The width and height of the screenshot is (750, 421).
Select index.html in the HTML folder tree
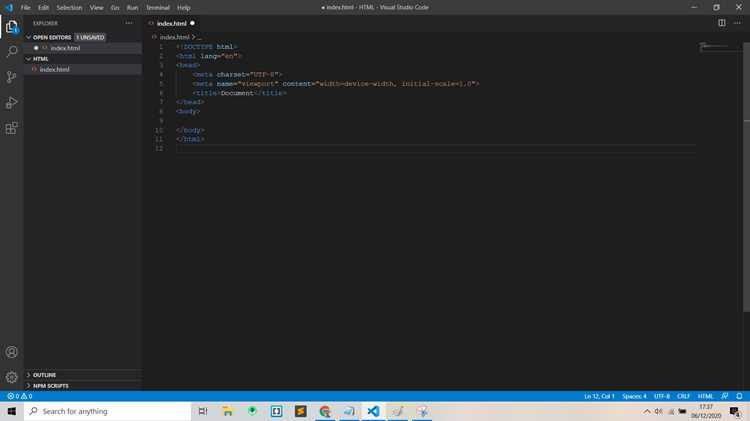(x=55, y=69)
